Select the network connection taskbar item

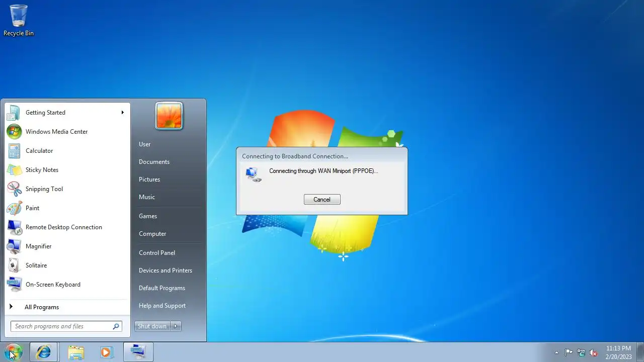(138, 352)
